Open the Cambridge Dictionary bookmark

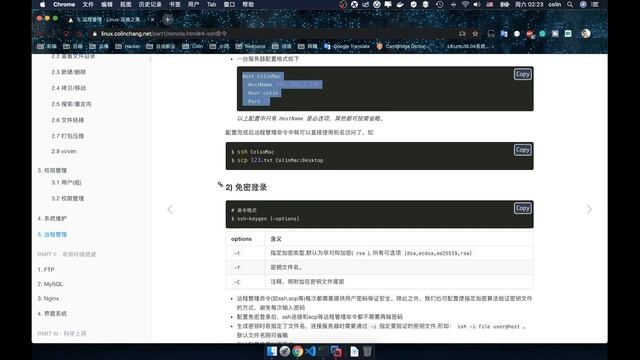[402, 47]
